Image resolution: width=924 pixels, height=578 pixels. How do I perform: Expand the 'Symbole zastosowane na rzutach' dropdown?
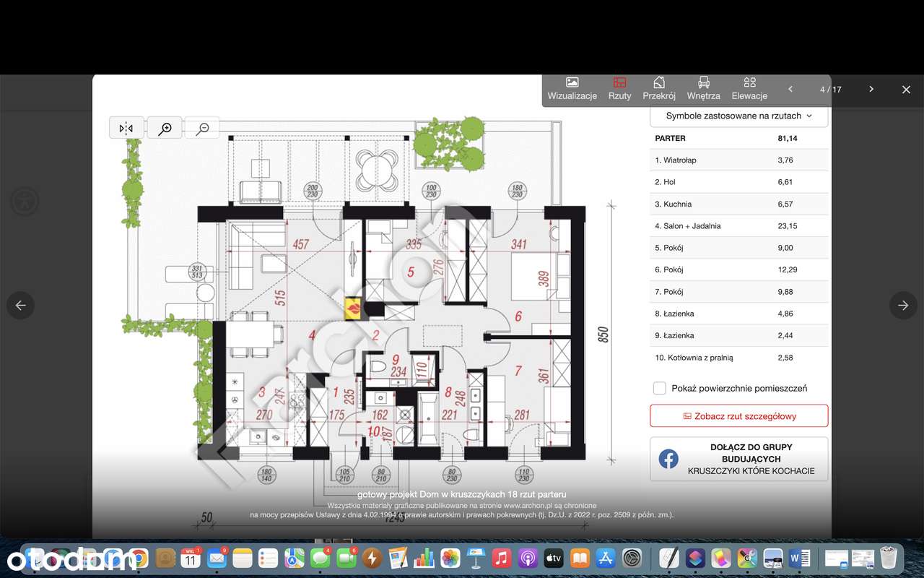[x=738, y=116]
